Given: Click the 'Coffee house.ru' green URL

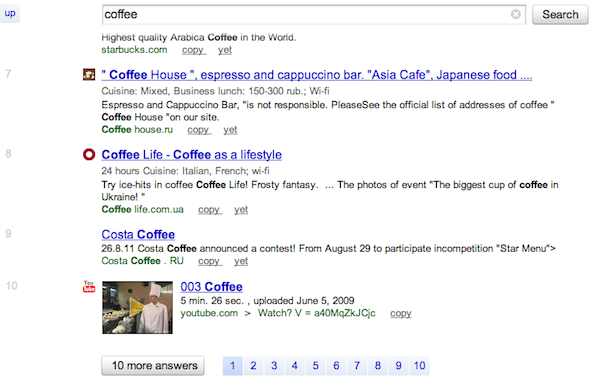Looking at the screenshot, I should pyautogui.click(x=137, y=130).
